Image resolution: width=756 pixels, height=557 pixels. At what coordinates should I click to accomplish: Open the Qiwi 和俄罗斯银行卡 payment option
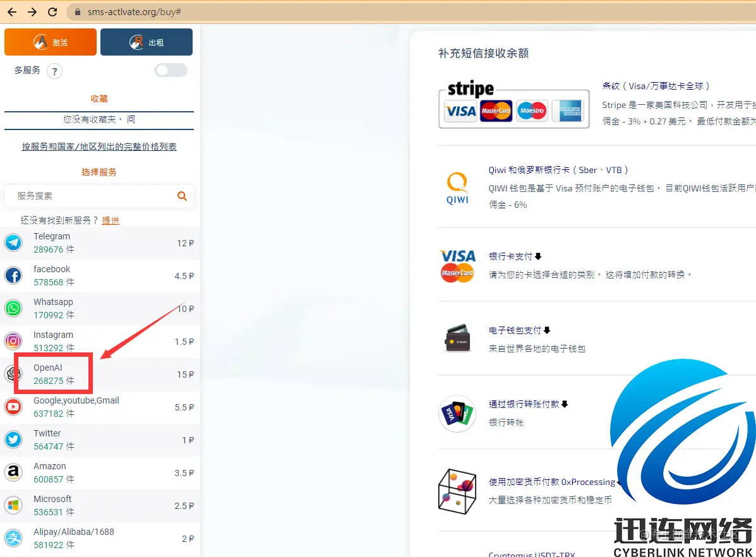[x=558, y=170]
